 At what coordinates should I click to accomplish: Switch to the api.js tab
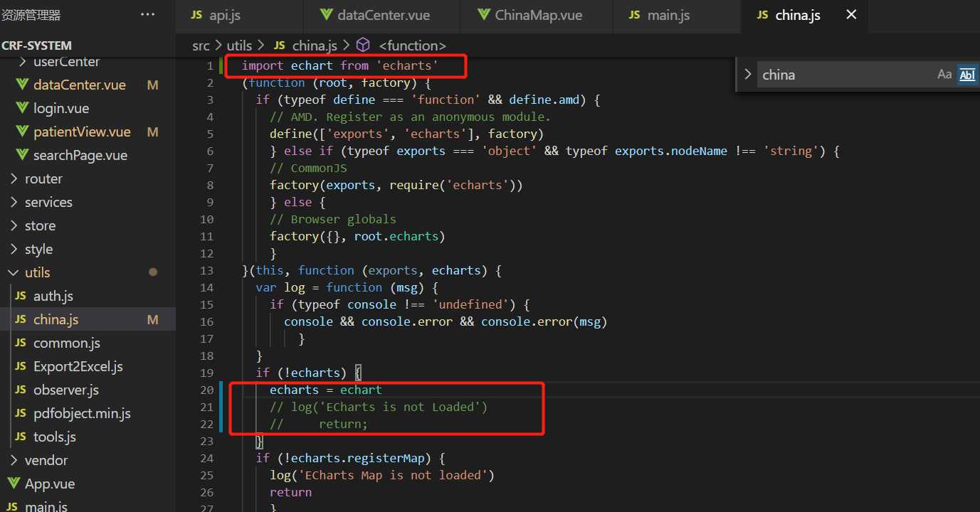coord(239,15)
